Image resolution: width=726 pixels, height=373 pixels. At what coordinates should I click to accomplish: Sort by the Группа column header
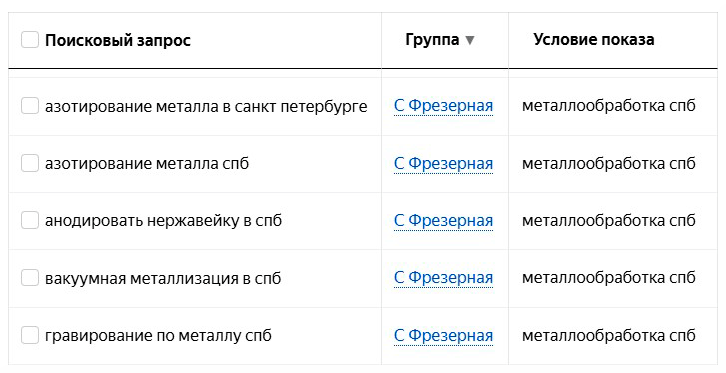[x=432, y=40]
